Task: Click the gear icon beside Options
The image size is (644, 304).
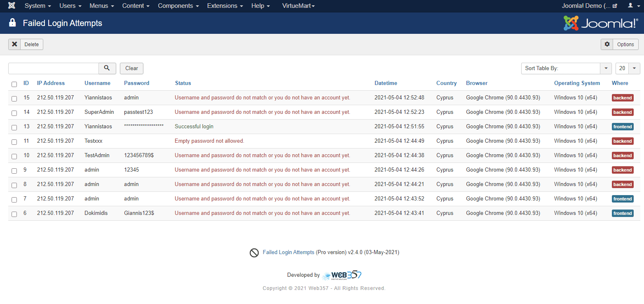Action: 607,45
